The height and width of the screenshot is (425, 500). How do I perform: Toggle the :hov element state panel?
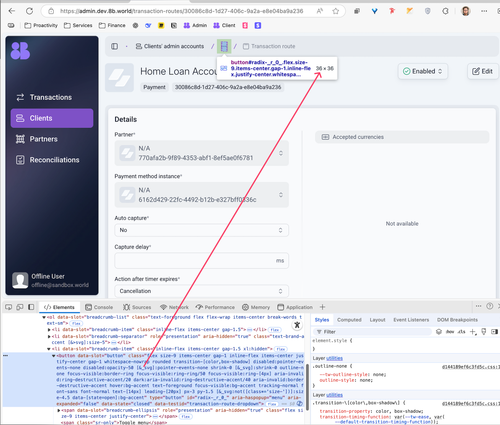tap(450, 332)
